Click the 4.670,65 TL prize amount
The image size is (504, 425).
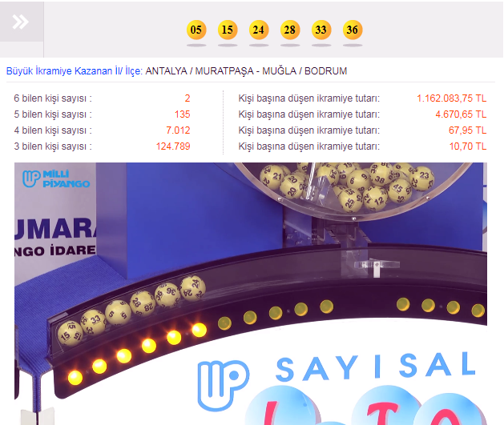pos(461,114)
